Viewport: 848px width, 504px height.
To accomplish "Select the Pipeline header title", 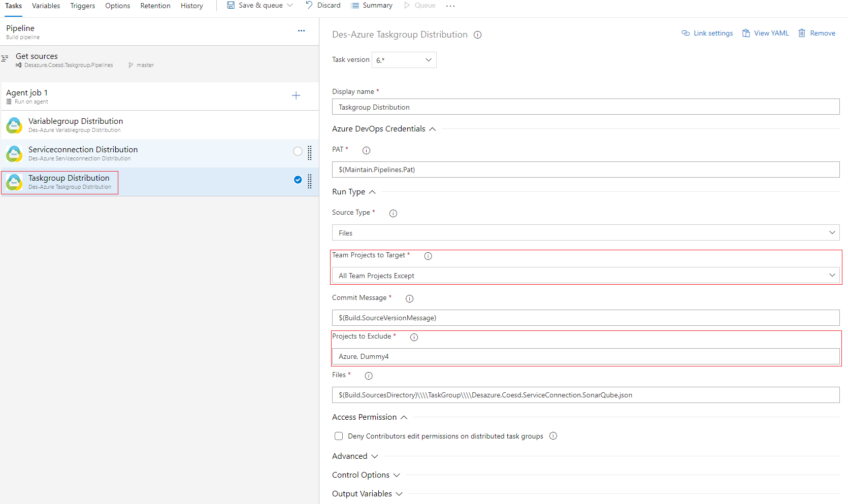I will (20, 28).
